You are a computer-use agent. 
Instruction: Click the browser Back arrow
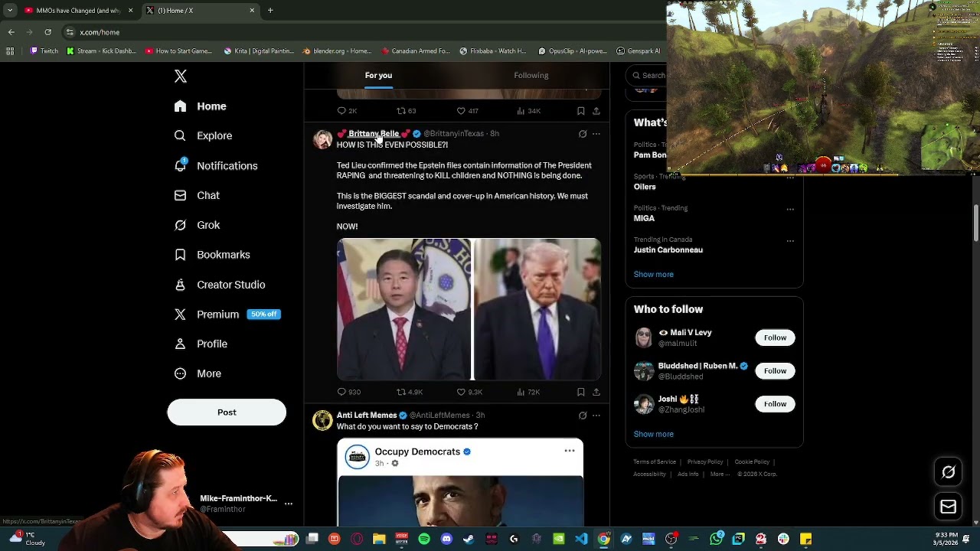pyautogui.click(x=11, y=32)
